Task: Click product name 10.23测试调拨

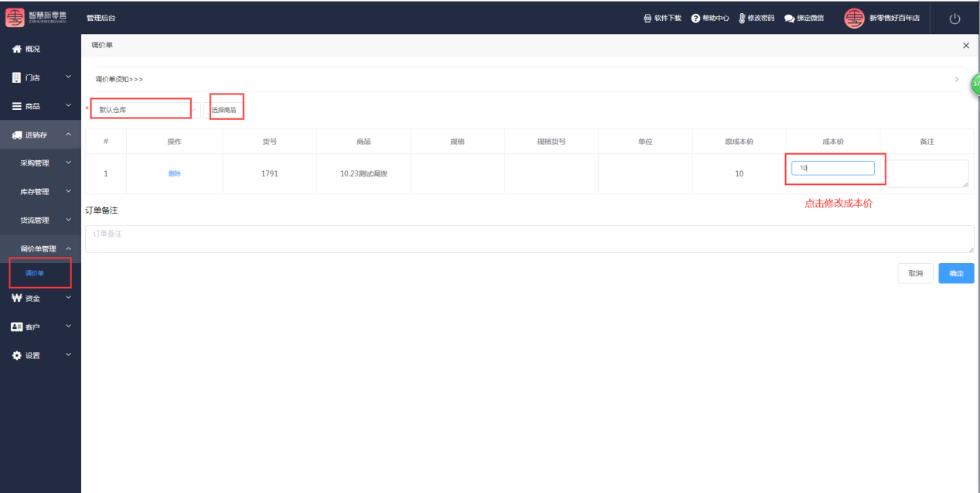Action: click(x=364, y=173)
